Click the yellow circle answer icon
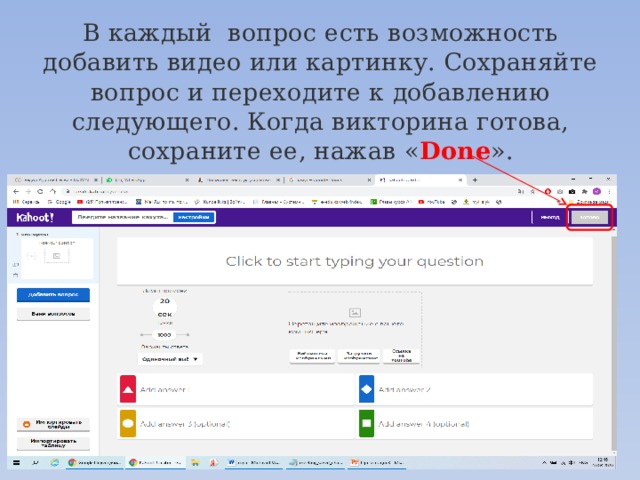640x480 pixels. pyautogui.click(x=128, y=424)
